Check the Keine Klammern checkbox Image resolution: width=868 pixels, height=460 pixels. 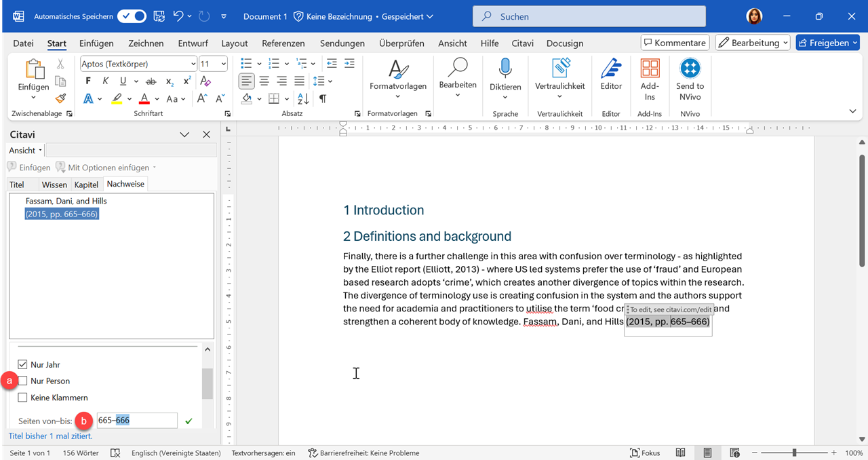tap(23, 398)
